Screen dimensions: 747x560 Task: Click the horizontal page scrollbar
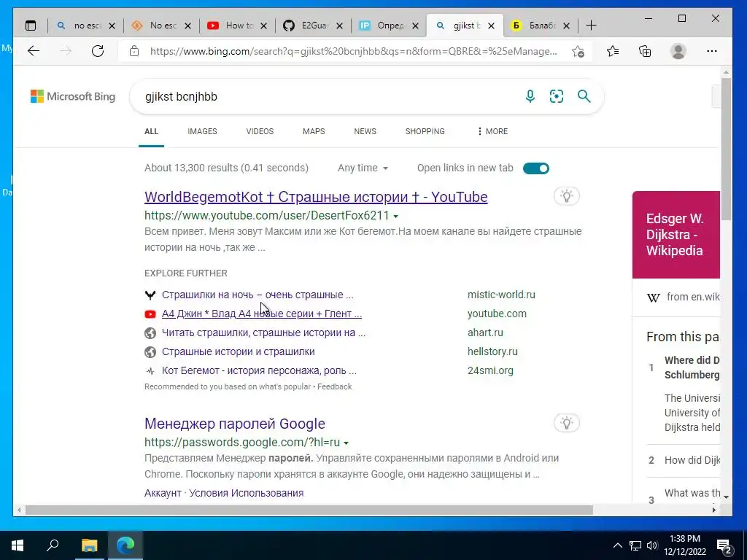[309, 510]
